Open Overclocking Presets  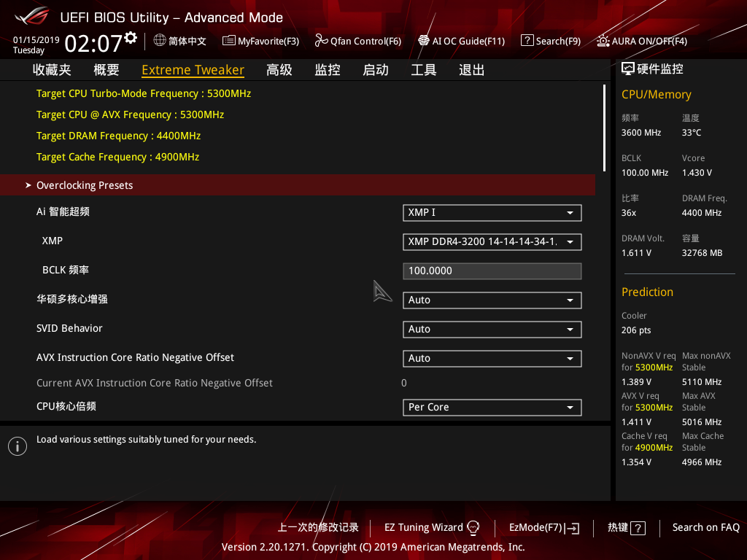point(84,184)
